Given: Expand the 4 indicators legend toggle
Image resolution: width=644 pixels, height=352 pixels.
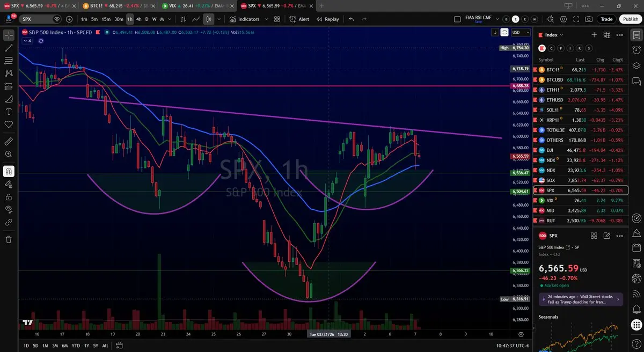Looking at the screenshot, I should click(26, 41).
